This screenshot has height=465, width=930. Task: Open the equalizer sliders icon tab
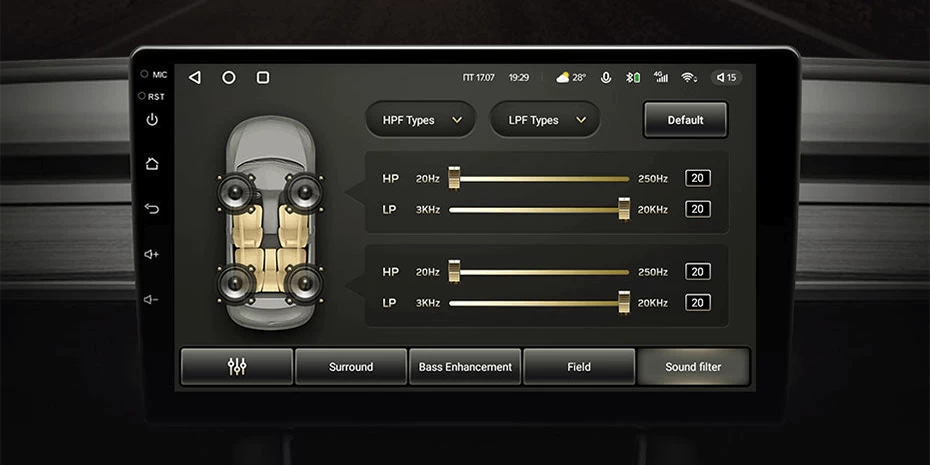237,367
